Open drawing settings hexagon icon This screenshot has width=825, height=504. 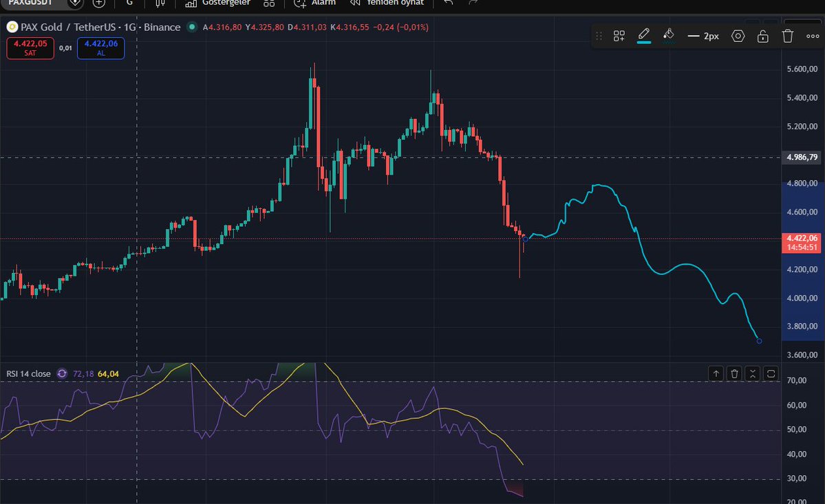(x=738, y=36)
